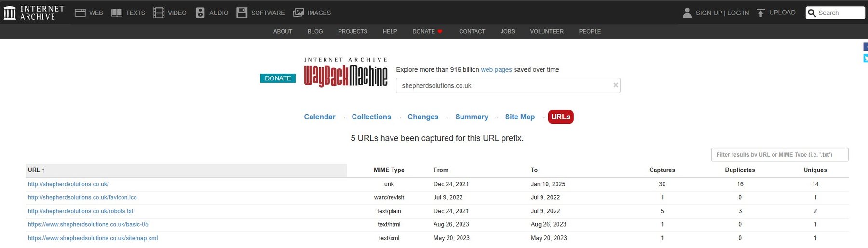Open the Web section icon

coord(80,13)
